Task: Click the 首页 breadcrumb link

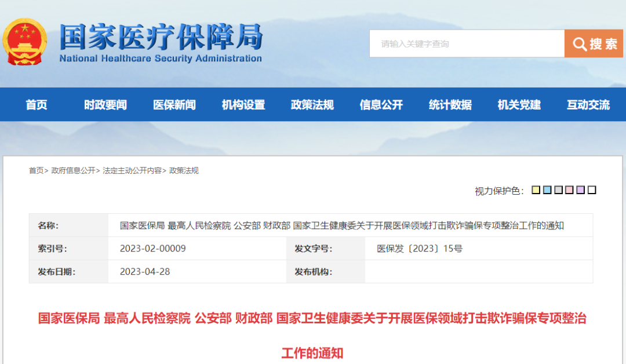Action: [x=36, y=170]
